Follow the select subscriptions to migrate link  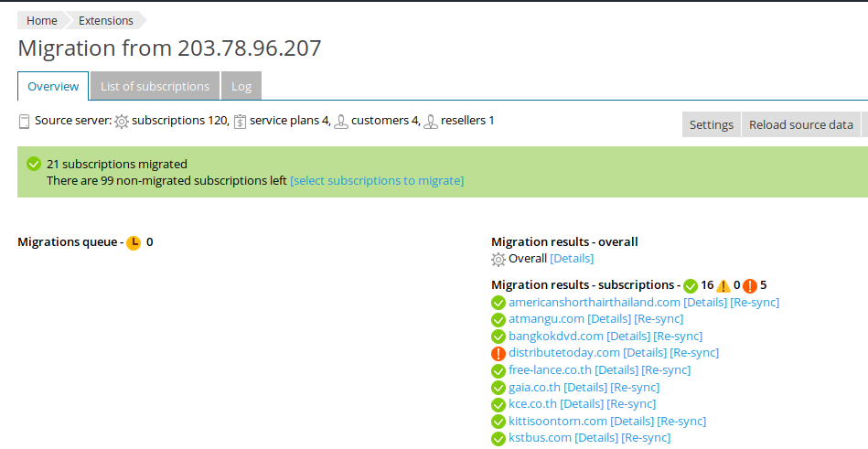click(377, 181)
